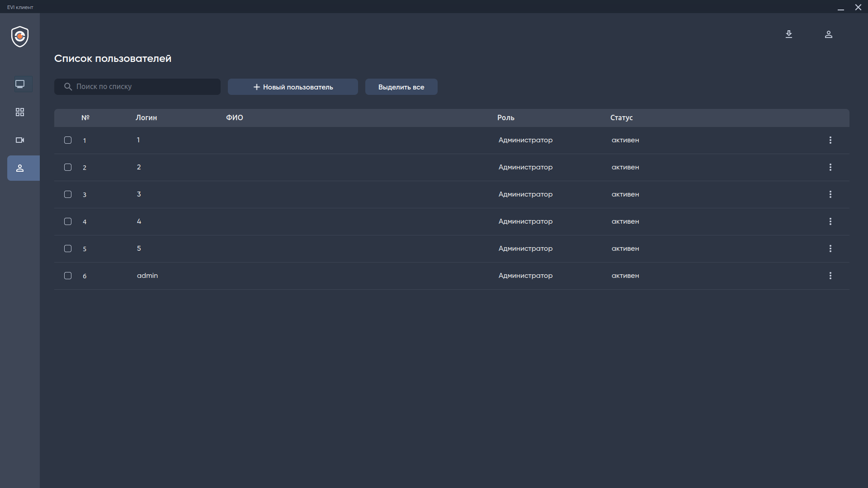The height and width of the screenshot is (488, 868).
Task: Click the download icon at top right
Action: coord(789,34)
